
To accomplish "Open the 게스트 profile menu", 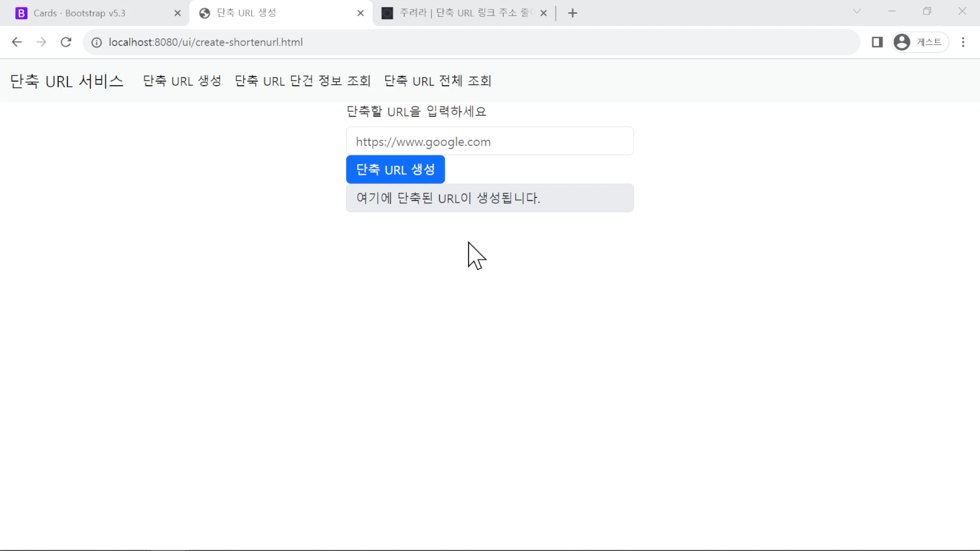I will [x=920, y=42].
